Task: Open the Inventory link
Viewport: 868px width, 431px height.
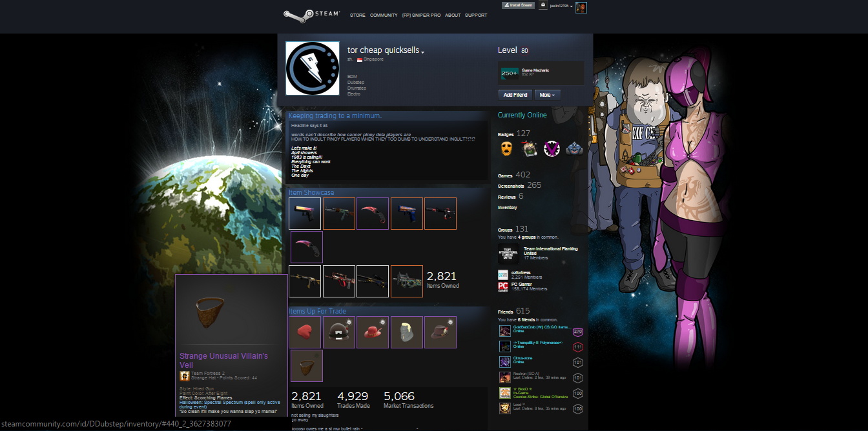Action: [x=507, y=208]
